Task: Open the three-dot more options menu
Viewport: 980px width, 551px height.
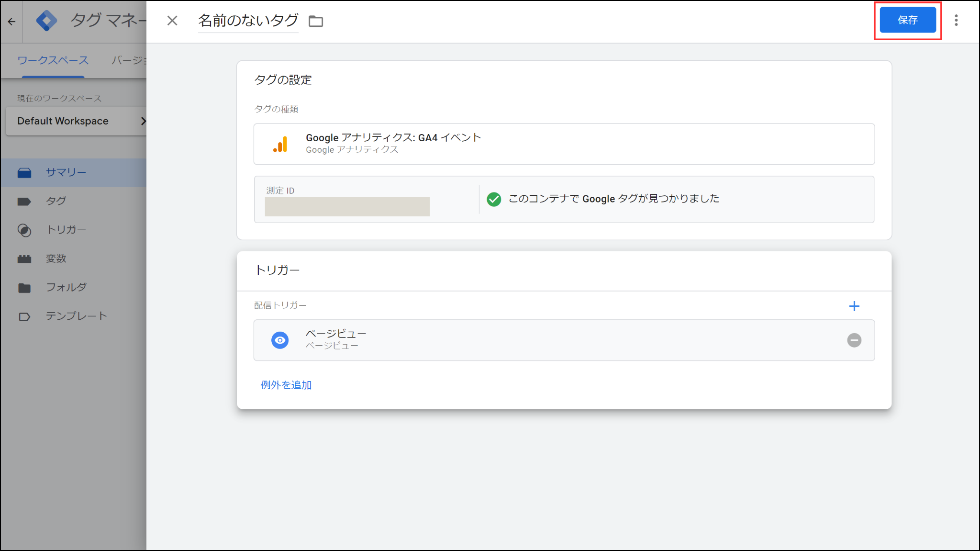Action: coord(956,20)
